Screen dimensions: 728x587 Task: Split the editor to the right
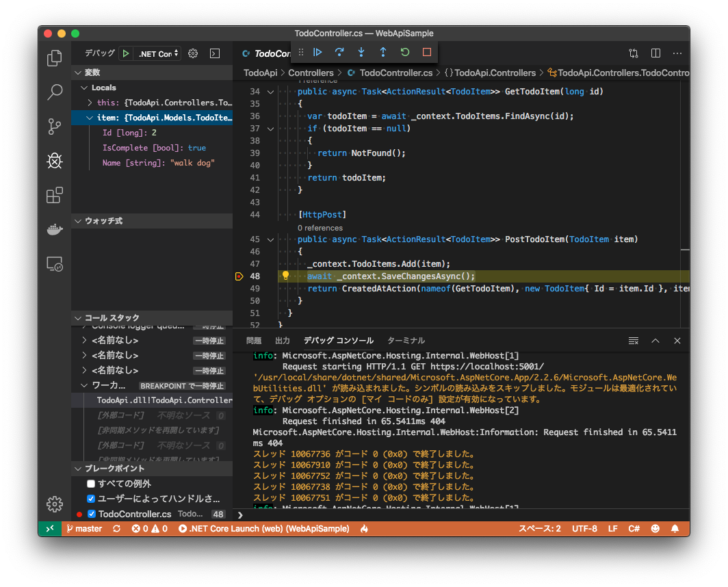655,53
